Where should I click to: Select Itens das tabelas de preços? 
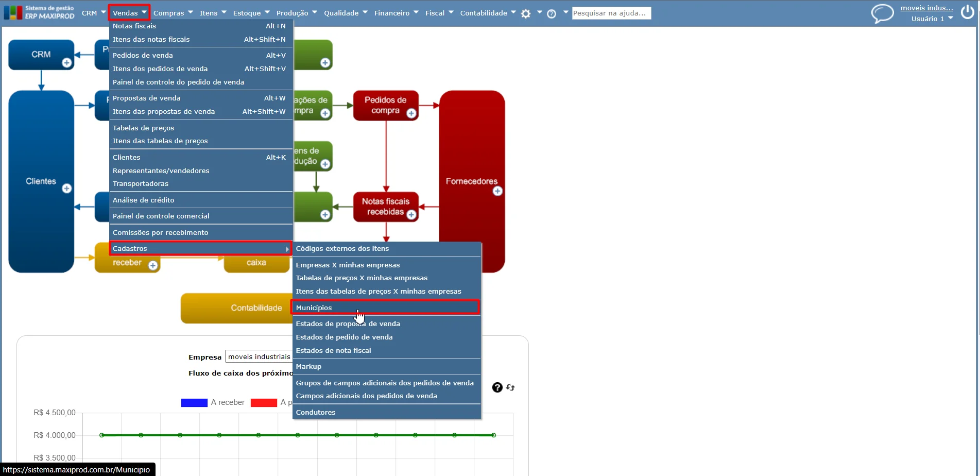click(x=201, y=141)
